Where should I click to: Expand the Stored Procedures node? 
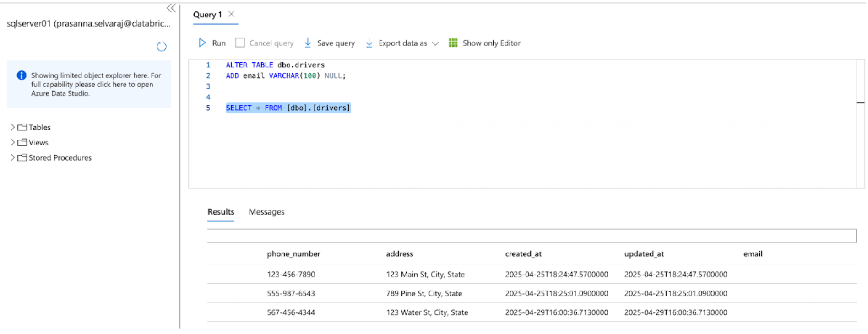12,157
